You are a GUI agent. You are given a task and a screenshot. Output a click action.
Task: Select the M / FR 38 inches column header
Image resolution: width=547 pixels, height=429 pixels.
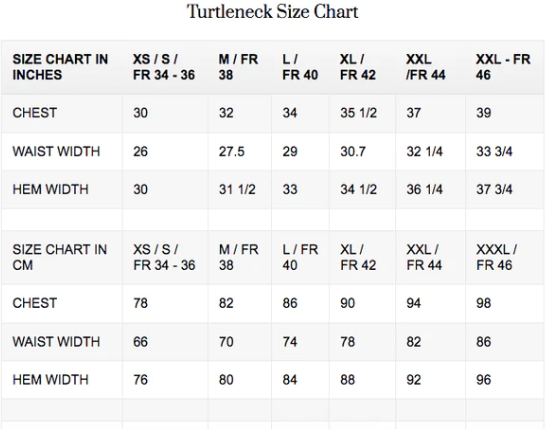[x=238, y=67]
